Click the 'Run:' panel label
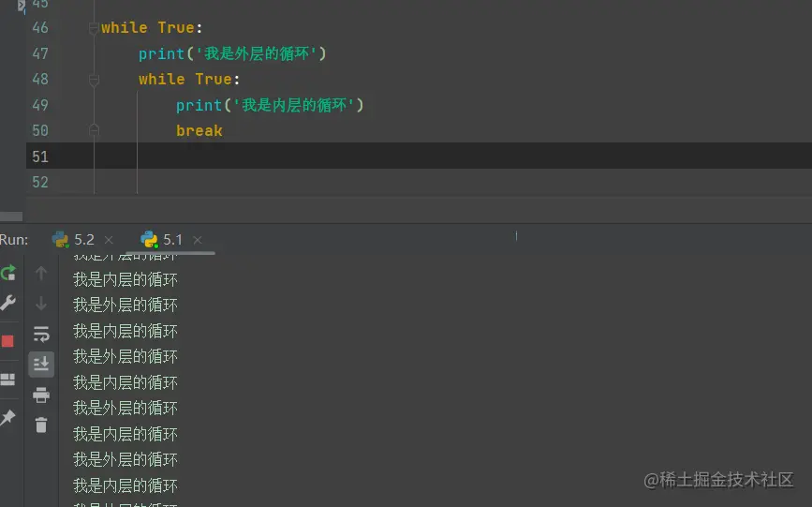The image size is (812, 507). tap(14, 240)
